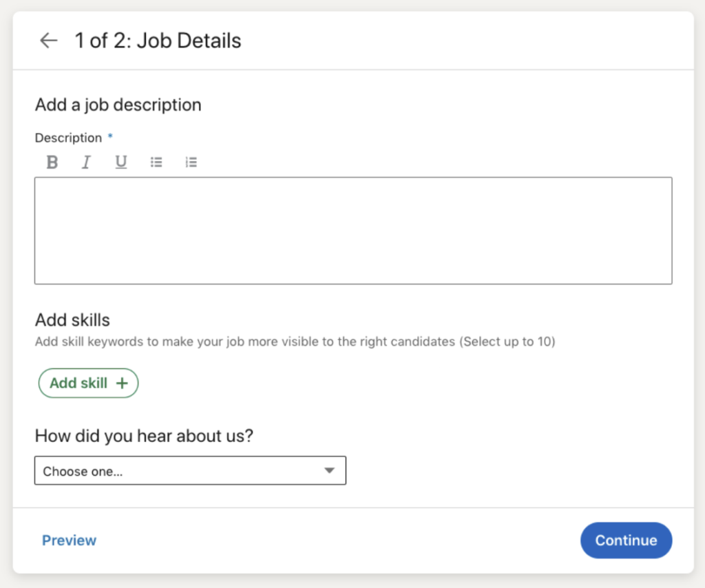The height and width of the screenshot is (588, 705).
Task: Click the skill keywords hint text
Action: click(295, 342)
